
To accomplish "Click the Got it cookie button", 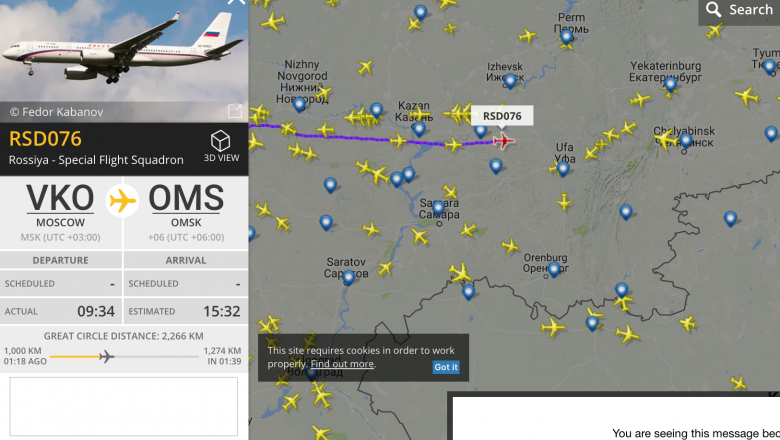I will [x=446, y=367].
